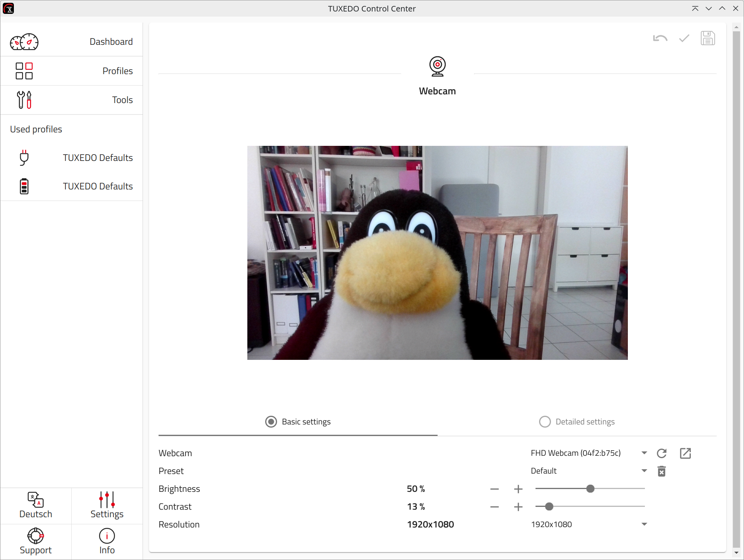Click the 'Resolution' row label
This screenshot has height=560, width=744.
coord(179,524)
